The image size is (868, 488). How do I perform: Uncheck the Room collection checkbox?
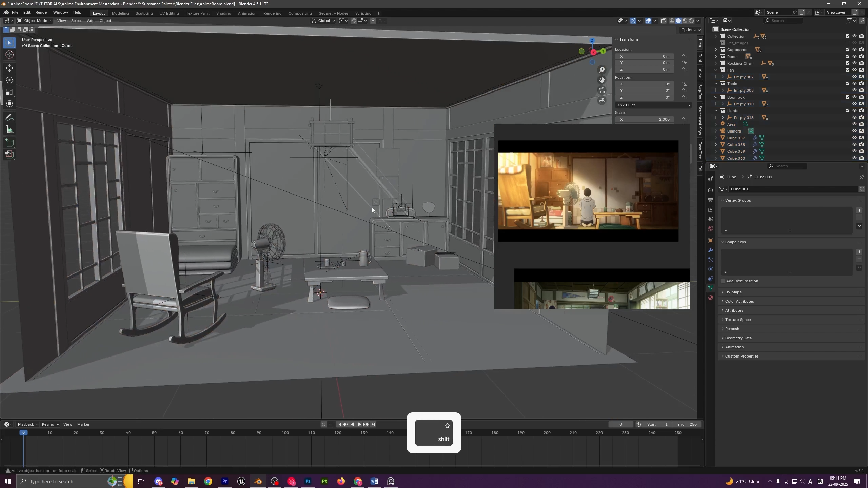click(848, 57)
